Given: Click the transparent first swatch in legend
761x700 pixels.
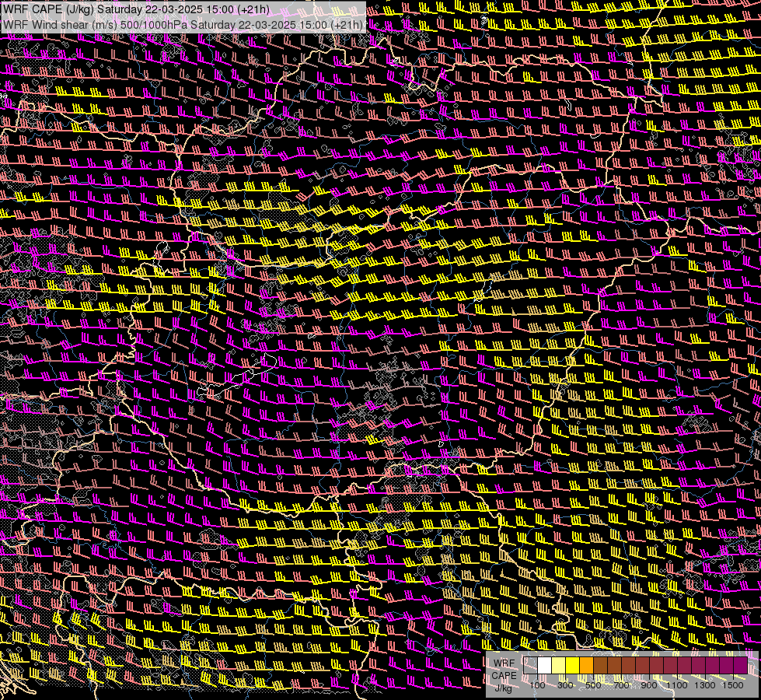Looking at the screenshot, I should point(530,665).
